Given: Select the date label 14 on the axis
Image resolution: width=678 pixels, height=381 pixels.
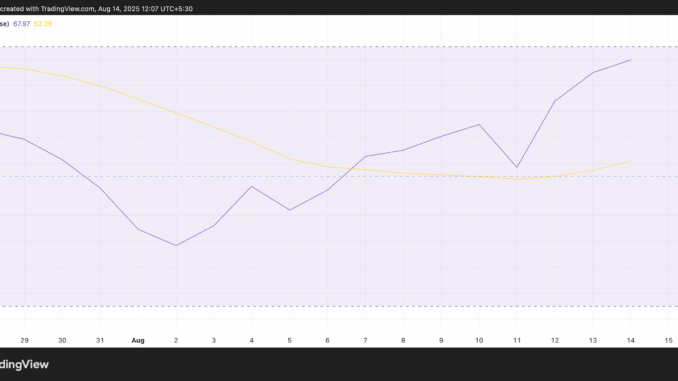Looking at the screenshot, I should coord(630,340).
